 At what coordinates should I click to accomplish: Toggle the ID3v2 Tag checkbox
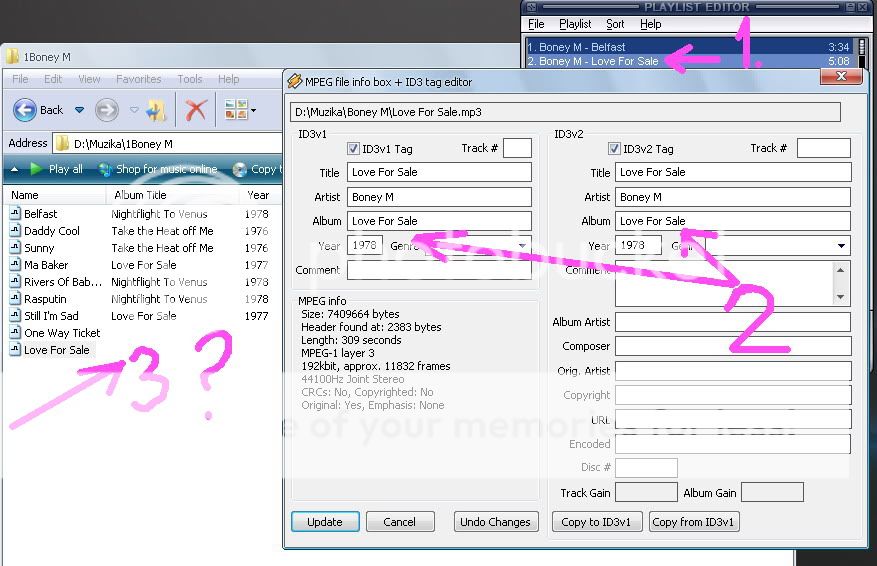point(614,148)
